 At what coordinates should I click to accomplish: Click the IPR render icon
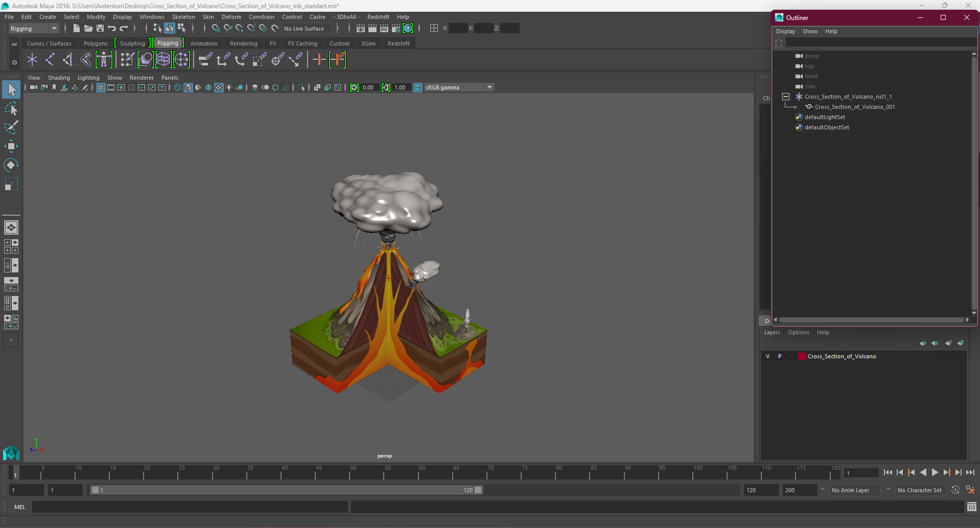coord(384,29)
